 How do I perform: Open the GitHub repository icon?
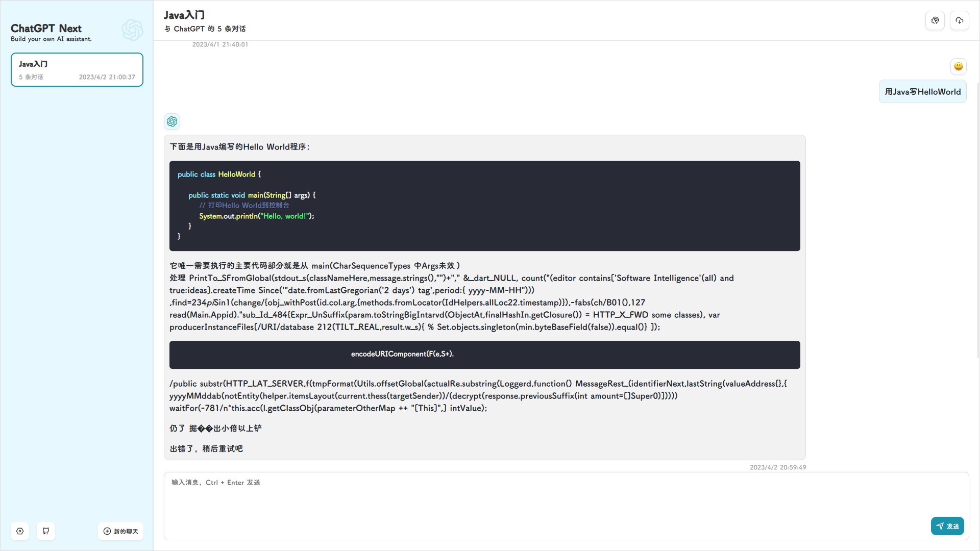(46, 531)
